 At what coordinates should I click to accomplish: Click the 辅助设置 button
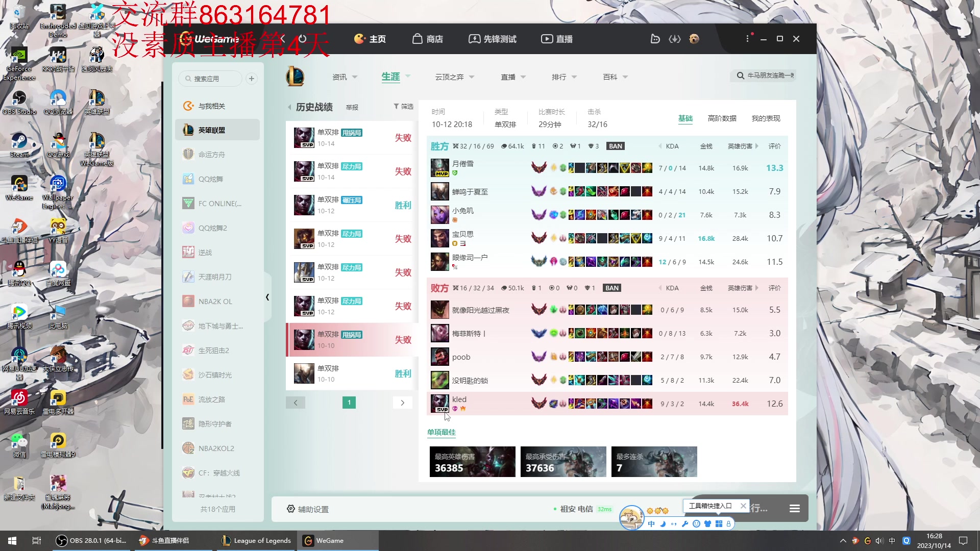coord(308,509)
